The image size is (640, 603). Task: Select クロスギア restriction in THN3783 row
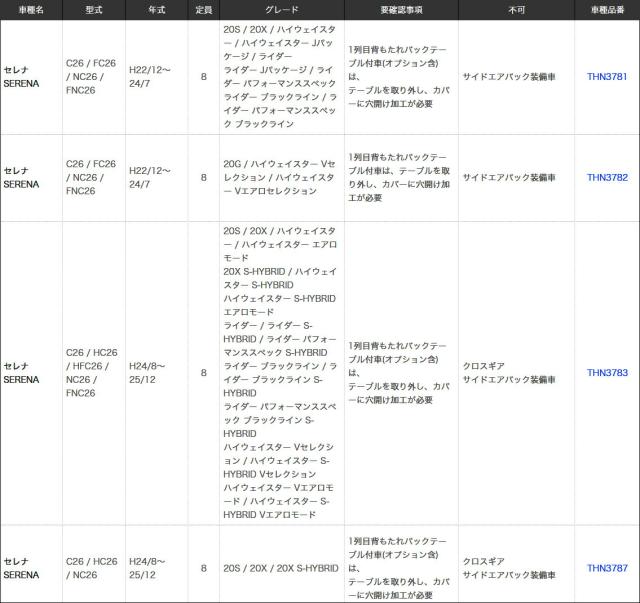click(483, 366)
